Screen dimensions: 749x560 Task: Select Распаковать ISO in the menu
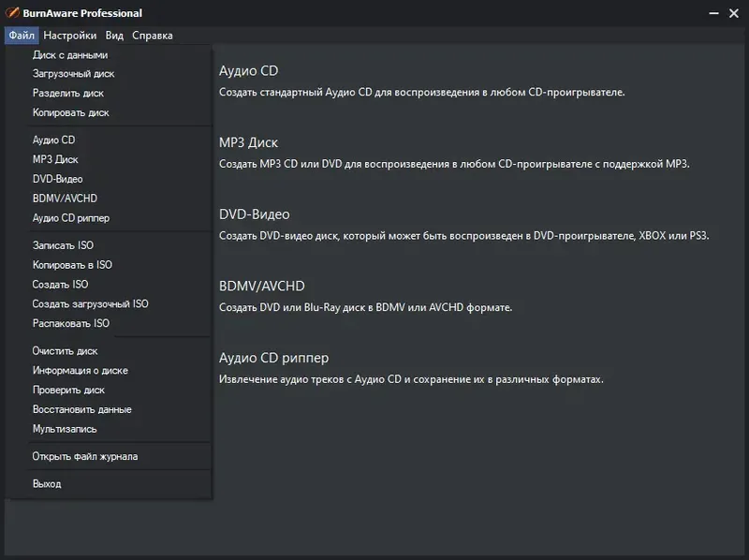pos(71,324)
